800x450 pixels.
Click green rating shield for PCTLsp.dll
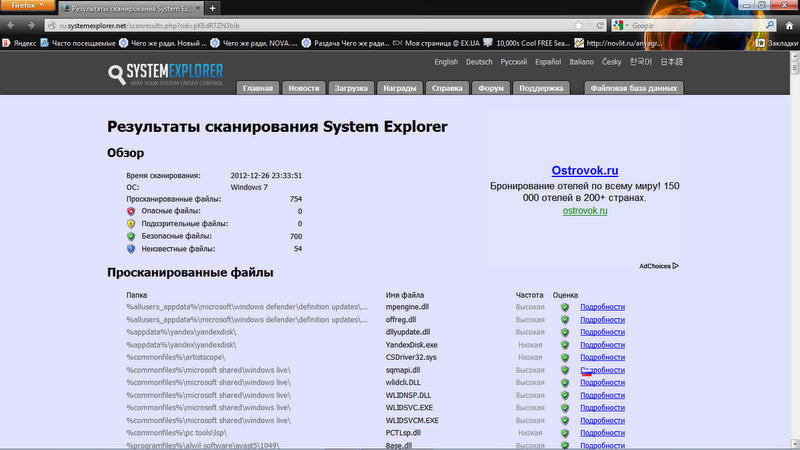click(565, 433)
